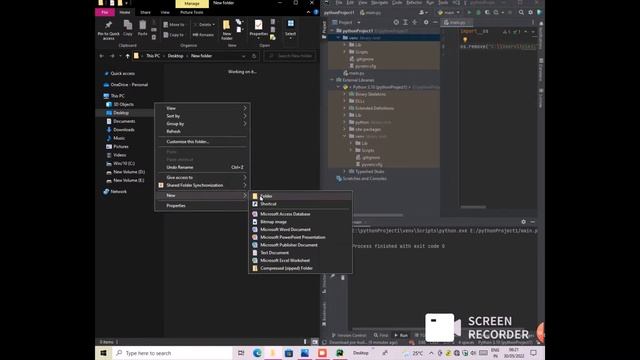Click Desktop in the breadcrumb path
The image size is (640, 360).
point(176,56)
